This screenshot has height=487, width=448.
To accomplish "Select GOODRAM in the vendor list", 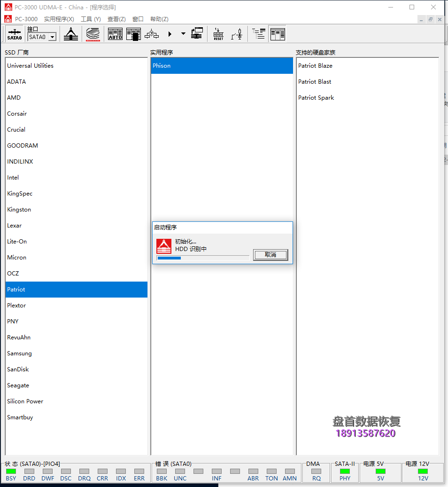I will [77, 146].
